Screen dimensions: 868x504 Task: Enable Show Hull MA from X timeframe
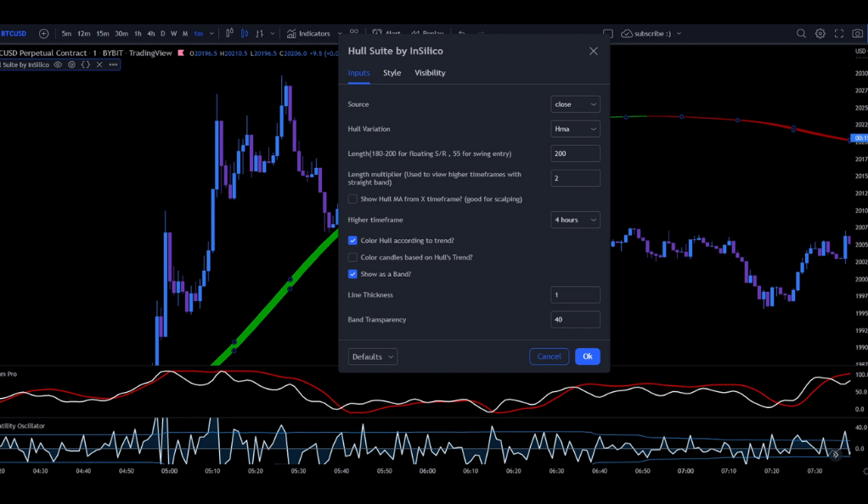coord(352,199)
